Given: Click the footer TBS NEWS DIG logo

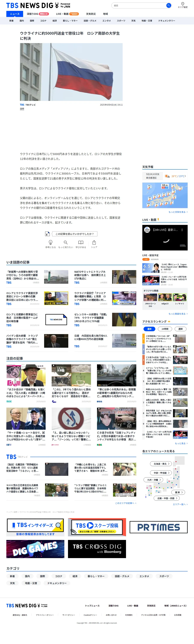Looking at the screenshot, I should click(27, 605).
